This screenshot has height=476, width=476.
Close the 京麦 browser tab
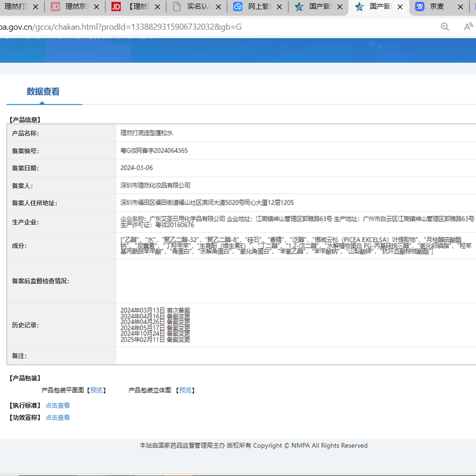point(462,7)
